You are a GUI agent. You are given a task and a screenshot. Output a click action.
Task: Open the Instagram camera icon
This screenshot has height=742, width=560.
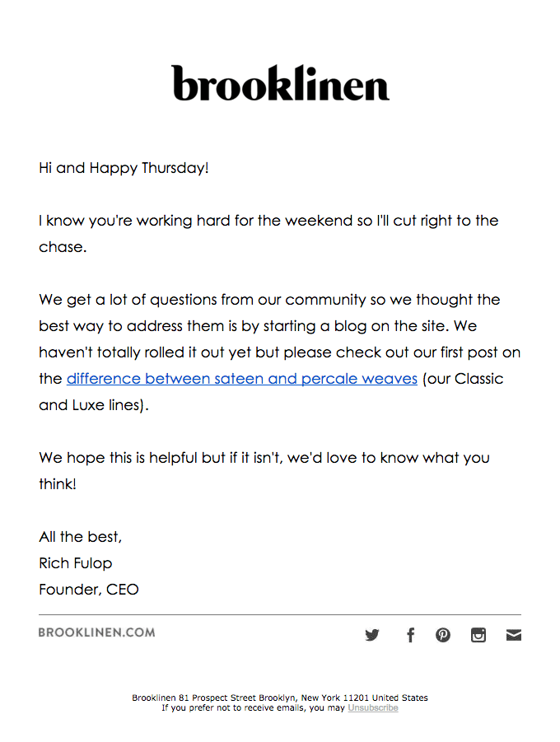click(x=478, y=635)
